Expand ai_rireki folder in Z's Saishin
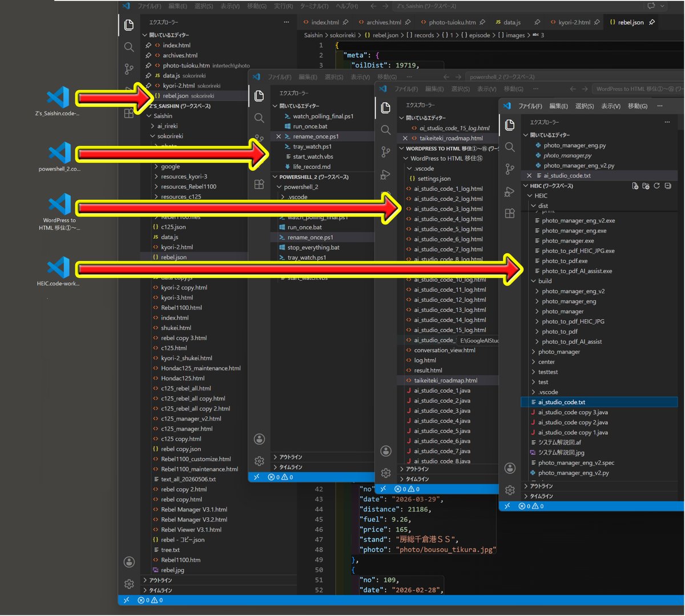Viewport: 685px width, 616px height. coord(152,126)
